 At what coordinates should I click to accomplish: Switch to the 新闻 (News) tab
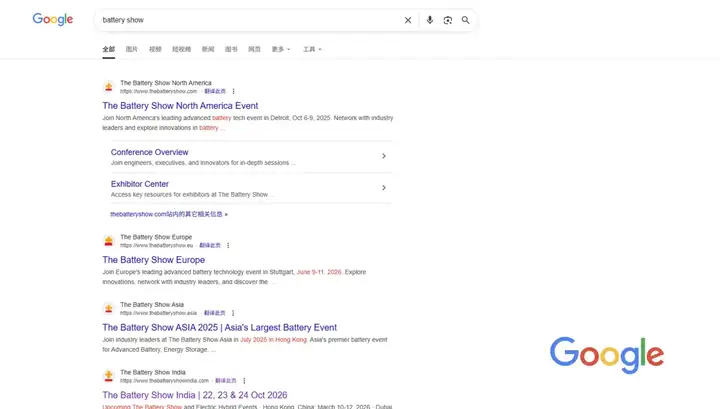point(208,49)
